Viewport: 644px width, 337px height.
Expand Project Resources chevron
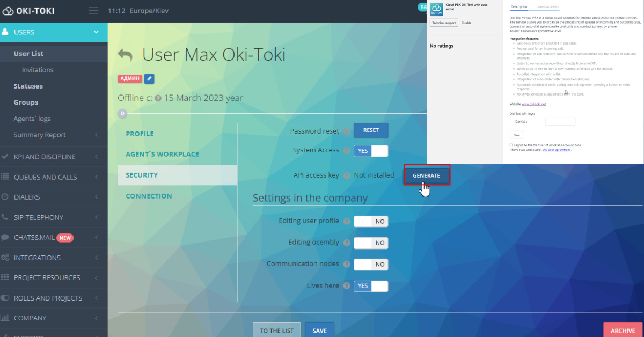pyautogui.click(x=96, y=278)
